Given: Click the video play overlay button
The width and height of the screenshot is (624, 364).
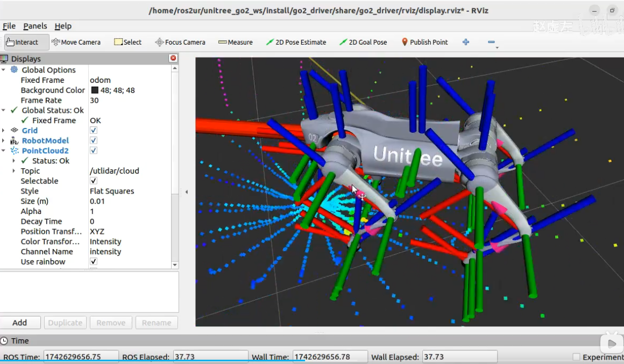Looking at the screenshot, I should click(611, 343).
